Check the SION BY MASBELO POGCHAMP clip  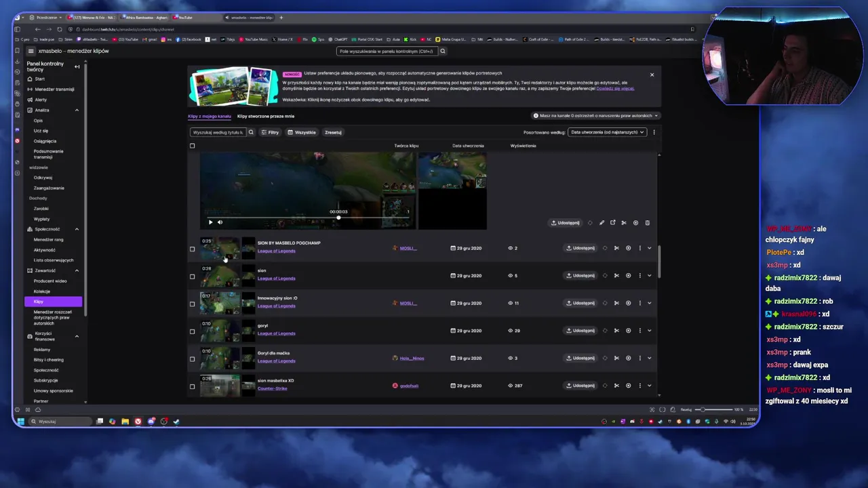pyautogui.click(x=192, y=249)
